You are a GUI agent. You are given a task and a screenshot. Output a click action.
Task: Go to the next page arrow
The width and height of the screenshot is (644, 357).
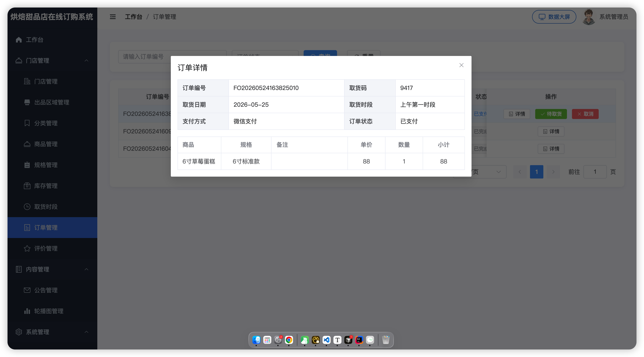[x=553, y=172]
